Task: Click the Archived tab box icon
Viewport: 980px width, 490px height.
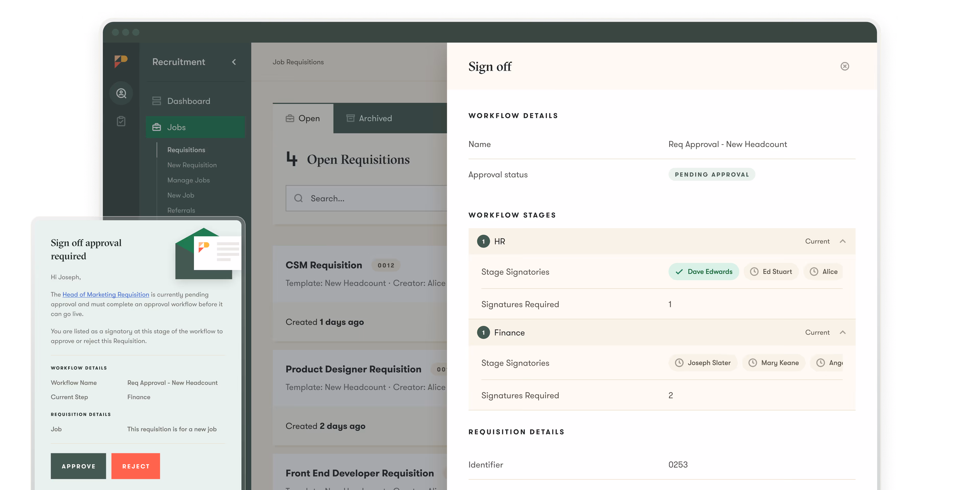Action: pyautogui.click(x=350, y=118)
